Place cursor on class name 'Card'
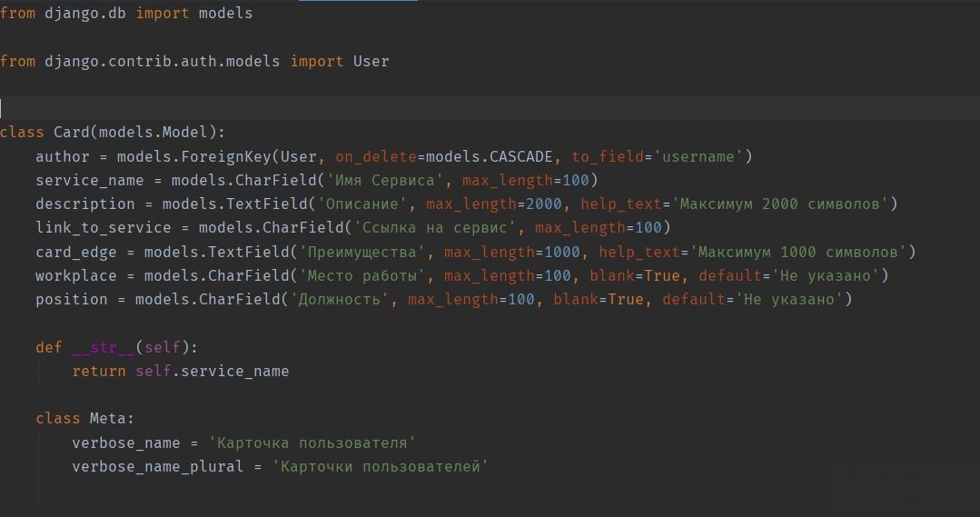980x517 pixels. click(x=71, y=133)
